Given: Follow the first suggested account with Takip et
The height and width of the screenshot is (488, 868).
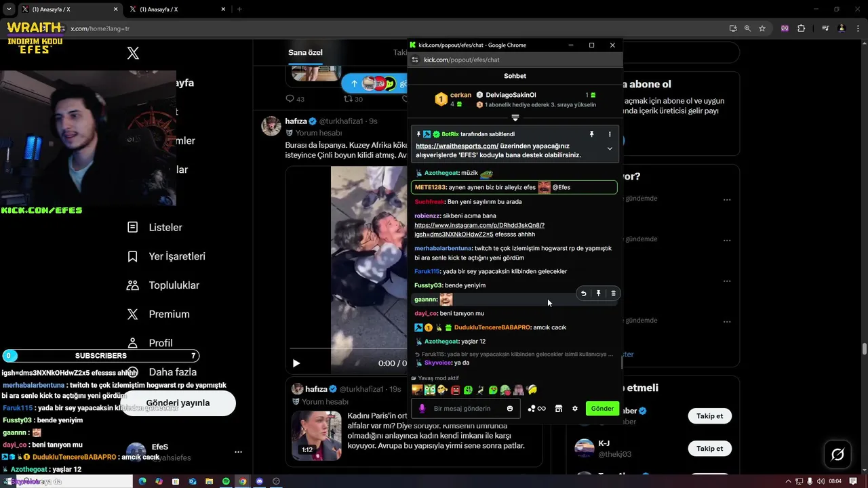Looking at the screenshot, I should pos(709,416).
